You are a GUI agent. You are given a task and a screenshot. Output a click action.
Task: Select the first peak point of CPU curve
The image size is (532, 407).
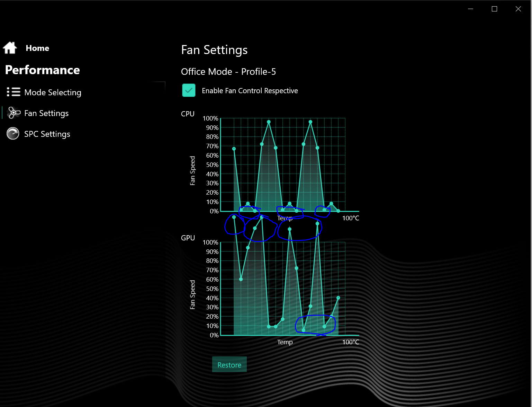tap(269, 122)
